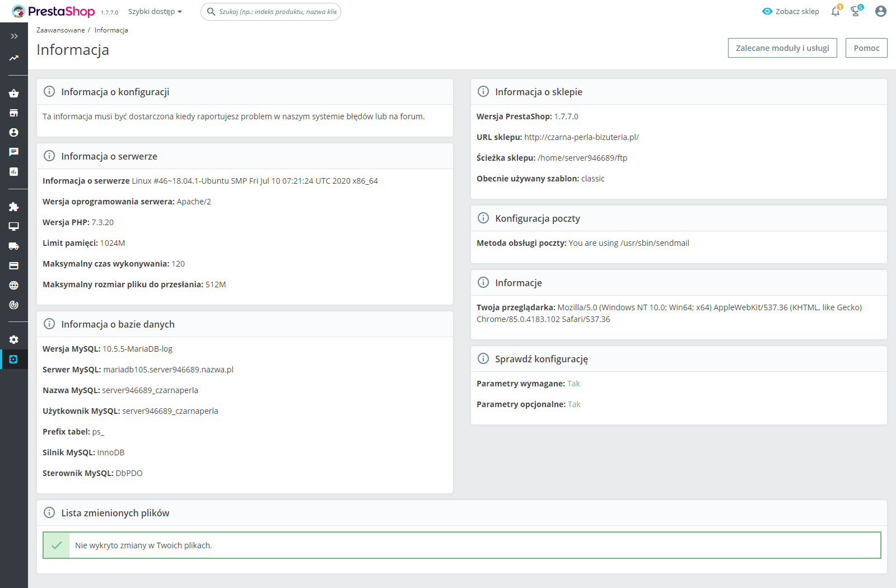Image resolution: width=896 pixels, height=588 pixels.
Task: Open notifications via the bell icon
Action: [834, 11]
